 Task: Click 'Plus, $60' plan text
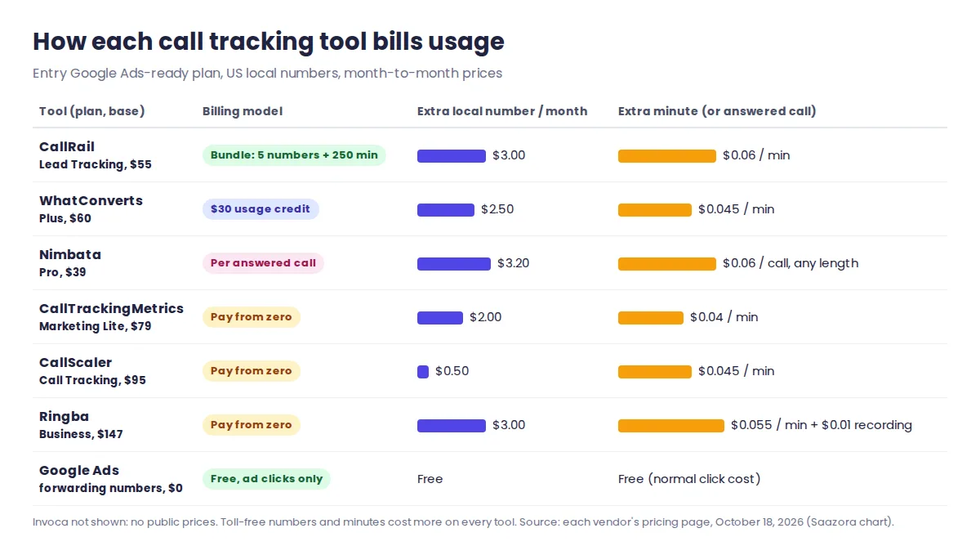(x=65, y=218)
